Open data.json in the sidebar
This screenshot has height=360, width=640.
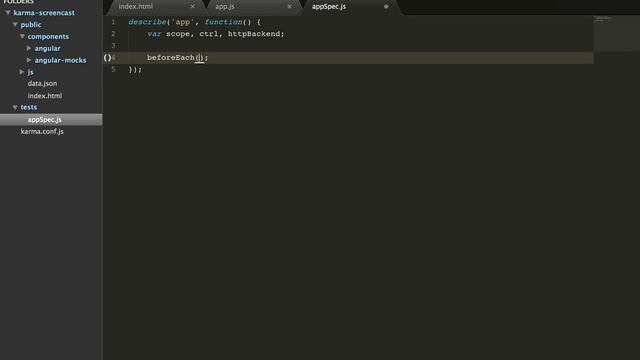point(42,83)
